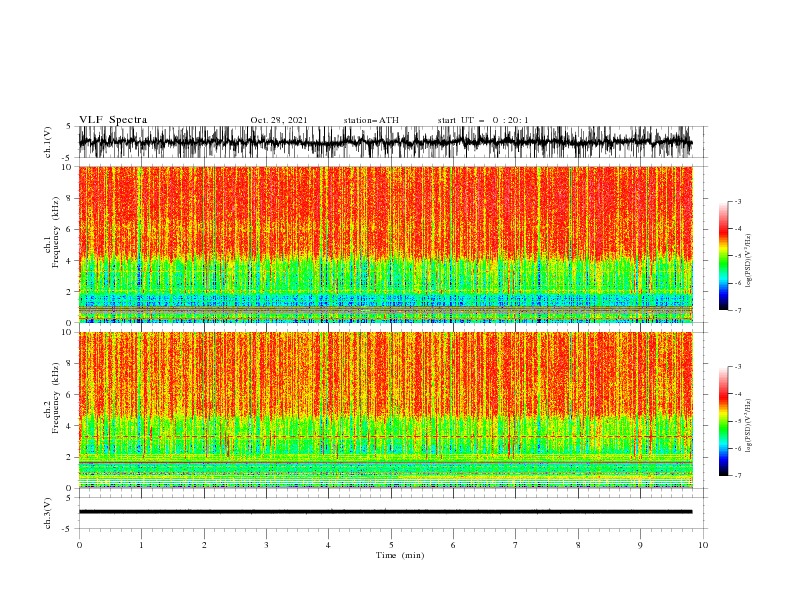Click the "VLF Spectra" title text
The image size is (792, 612).
pyautogui.click(x=113, y=120)
